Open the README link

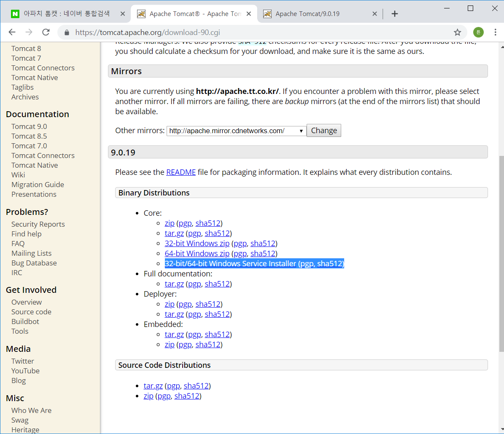[181, 172]
